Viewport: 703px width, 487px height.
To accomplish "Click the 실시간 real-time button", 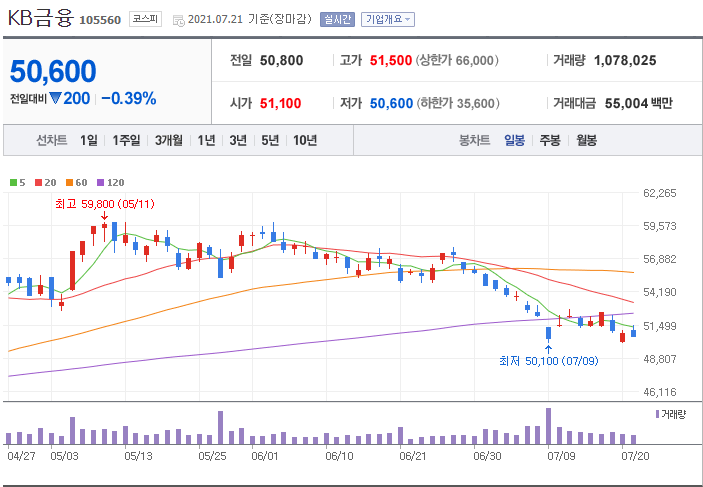I will click(x=337, y=20).
